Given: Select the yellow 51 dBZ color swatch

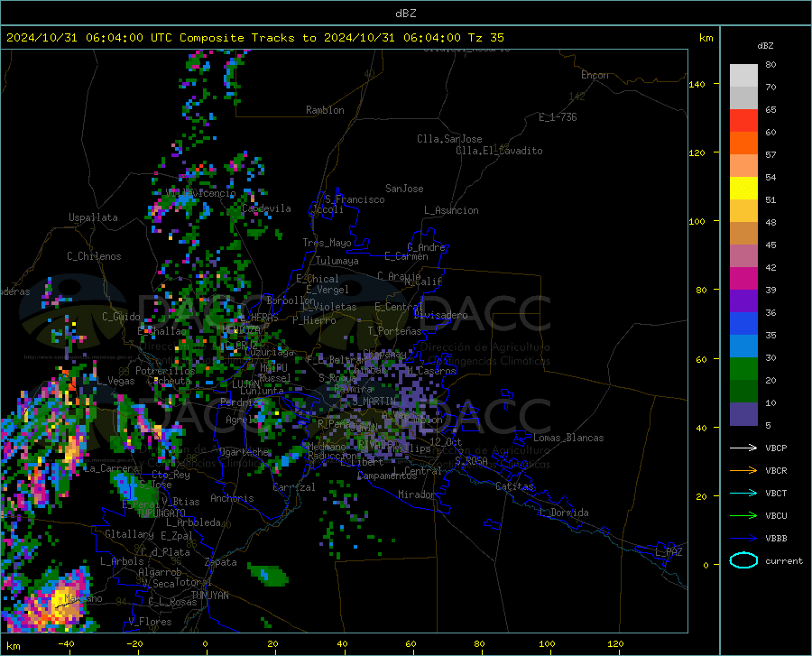Looking at the screenshot, I should (743, 189).
